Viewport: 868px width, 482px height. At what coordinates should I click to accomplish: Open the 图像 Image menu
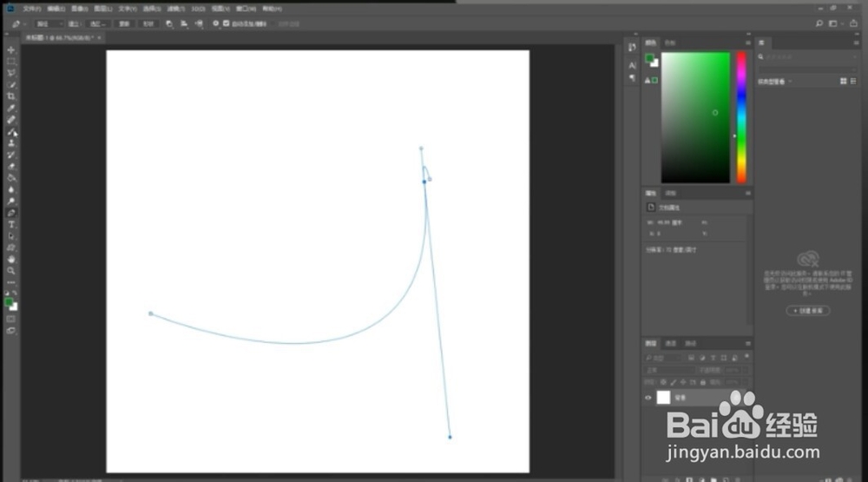(80, 9)
